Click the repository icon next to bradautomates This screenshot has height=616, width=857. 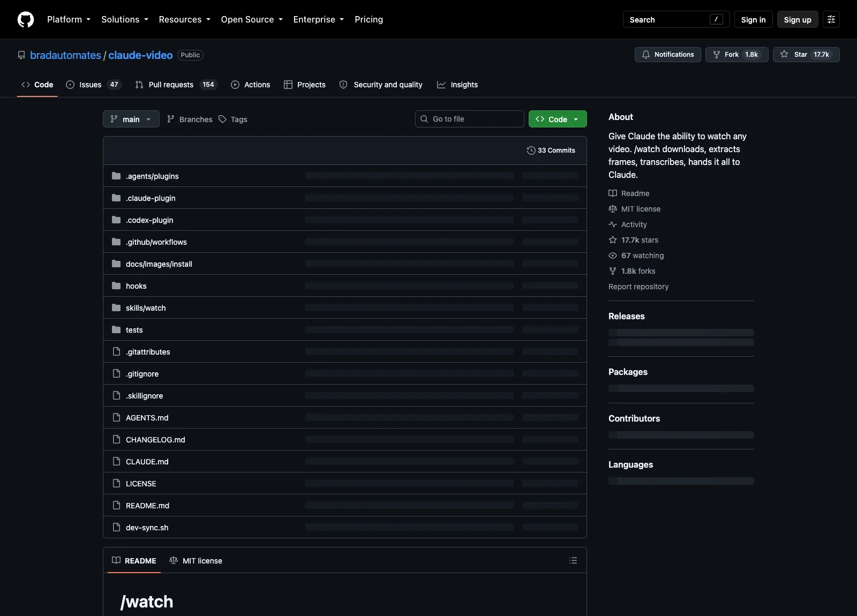tap(21, 55)
